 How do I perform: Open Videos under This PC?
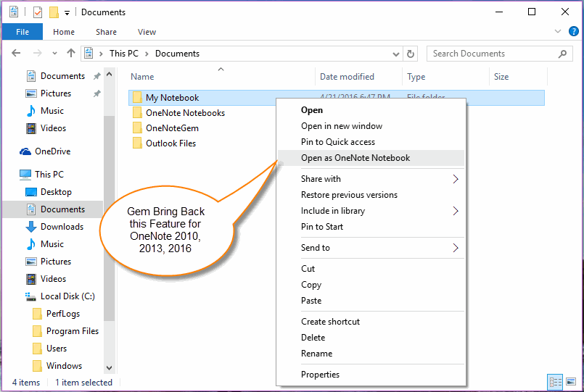click(46, 279)
